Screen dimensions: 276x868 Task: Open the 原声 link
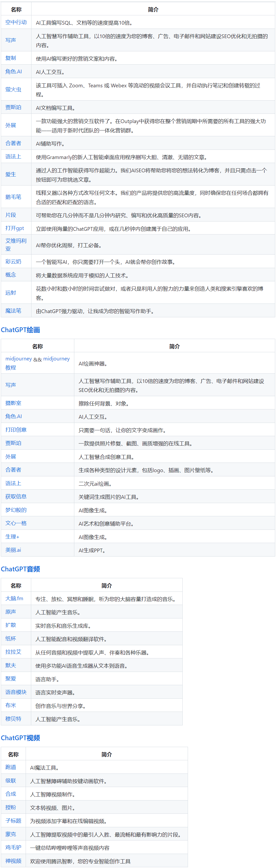point(10,612)
